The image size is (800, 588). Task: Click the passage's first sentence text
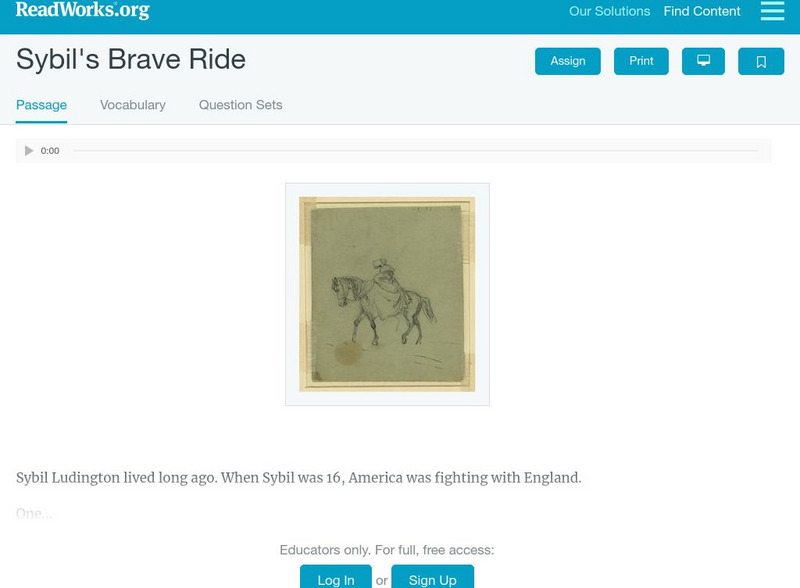[x=298, y=478]
